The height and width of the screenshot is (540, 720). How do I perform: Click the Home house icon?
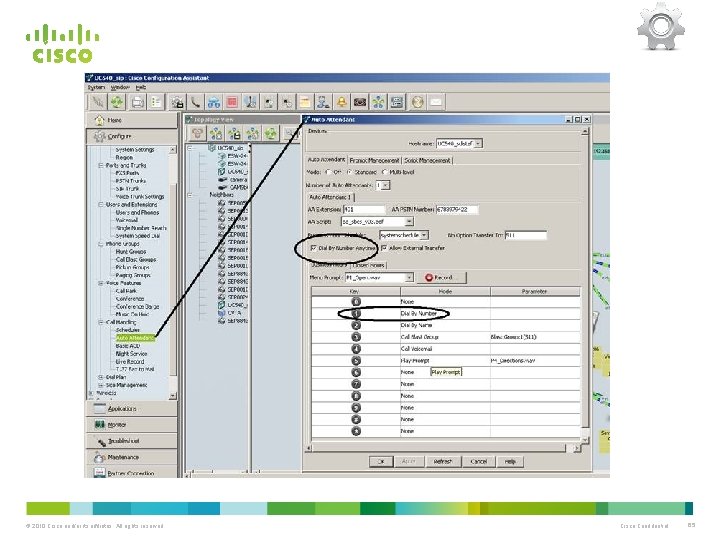click(x=99, y=120)
